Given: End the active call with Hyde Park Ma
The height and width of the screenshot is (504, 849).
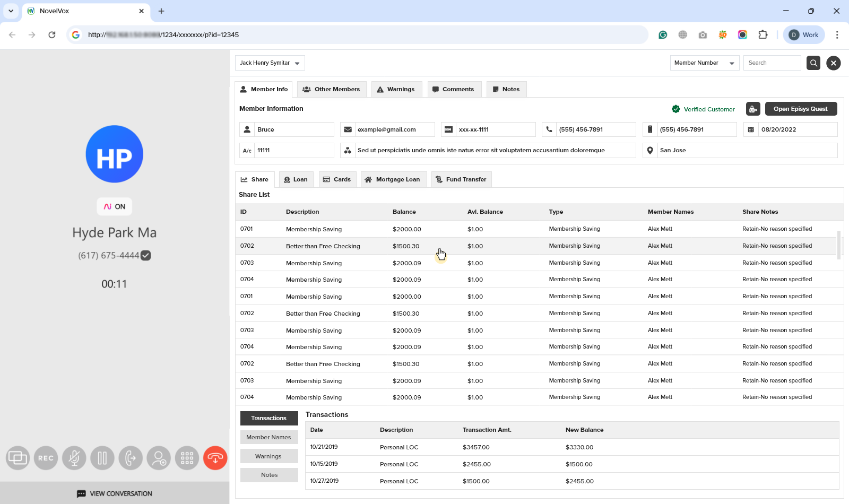Looking at the screenshot, I should pos(215,458).
